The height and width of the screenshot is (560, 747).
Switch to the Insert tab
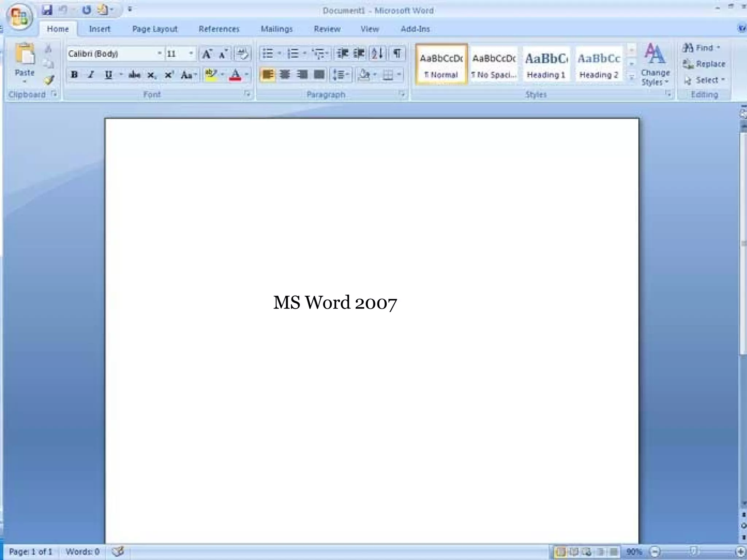point(100,29)
